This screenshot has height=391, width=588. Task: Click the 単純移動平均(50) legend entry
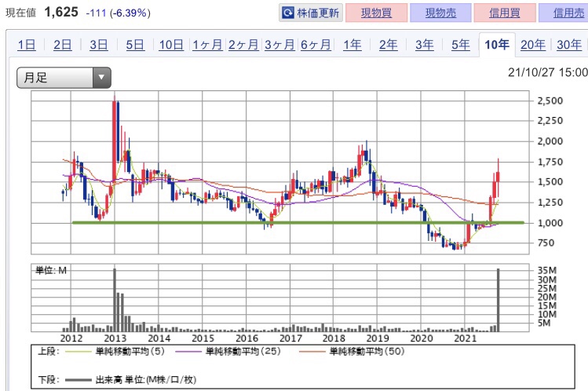pos(352,351)
